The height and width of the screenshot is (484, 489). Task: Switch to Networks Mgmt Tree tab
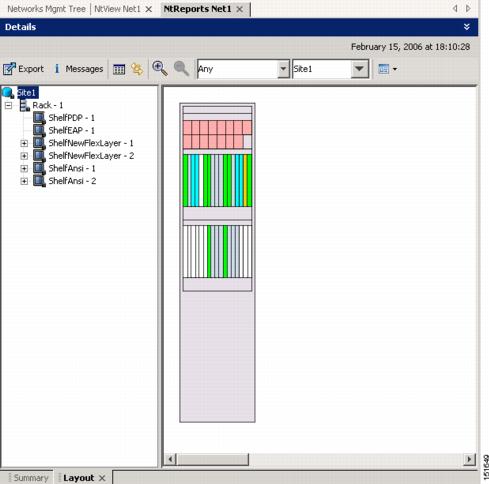[x=46, y=9]
